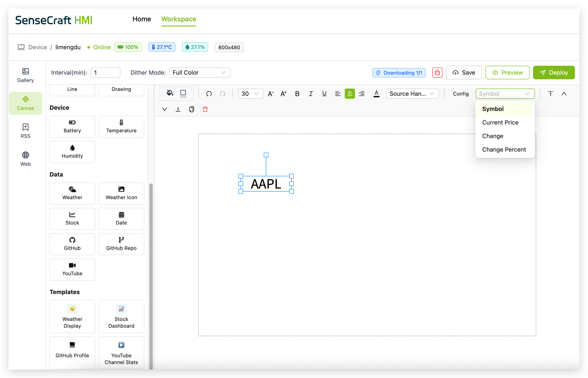
Task: Click the 100% battery status badge
Action: [128, 47]
